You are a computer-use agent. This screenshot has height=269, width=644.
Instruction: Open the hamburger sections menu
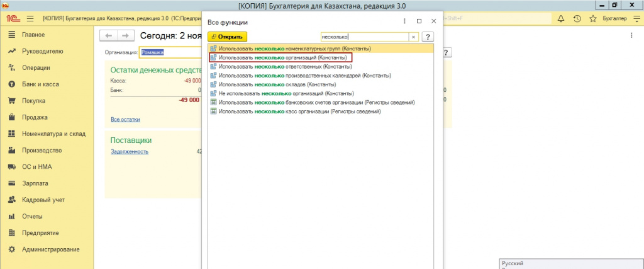click(30, 18)
